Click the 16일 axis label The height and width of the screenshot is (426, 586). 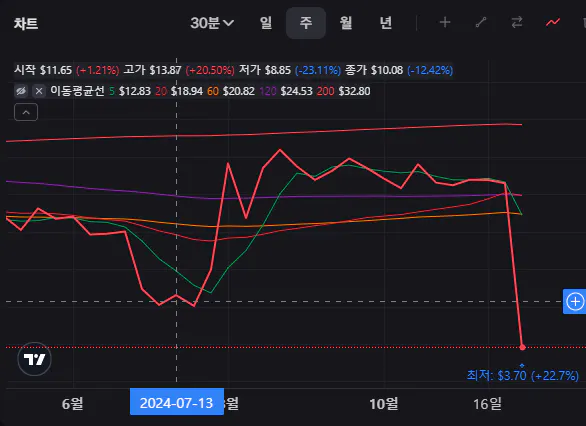tap(487, 404)
